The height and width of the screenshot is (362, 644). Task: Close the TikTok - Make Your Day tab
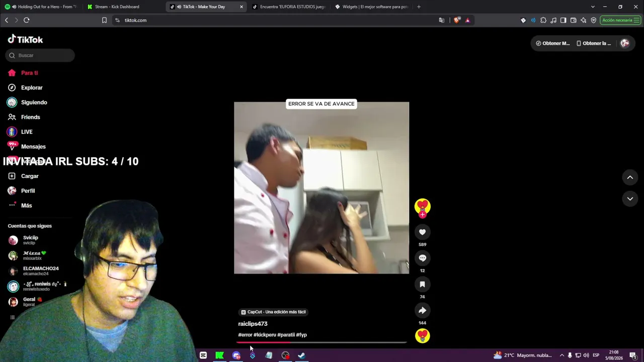coord(242,7)
